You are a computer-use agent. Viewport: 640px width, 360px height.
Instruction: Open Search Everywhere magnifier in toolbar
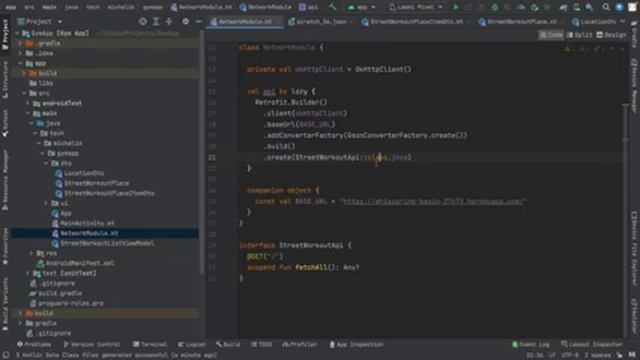coord(606,7)
